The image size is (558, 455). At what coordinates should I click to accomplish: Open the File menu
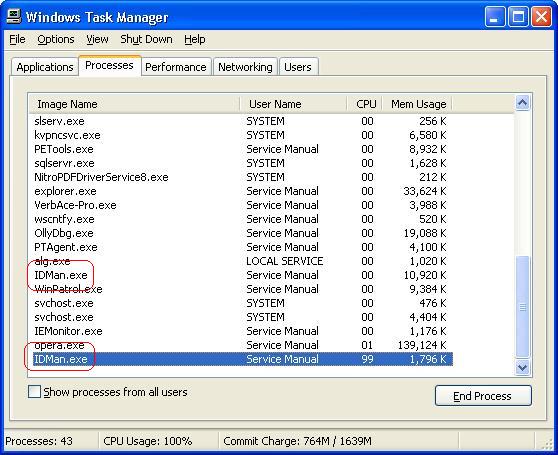(17, 39)
